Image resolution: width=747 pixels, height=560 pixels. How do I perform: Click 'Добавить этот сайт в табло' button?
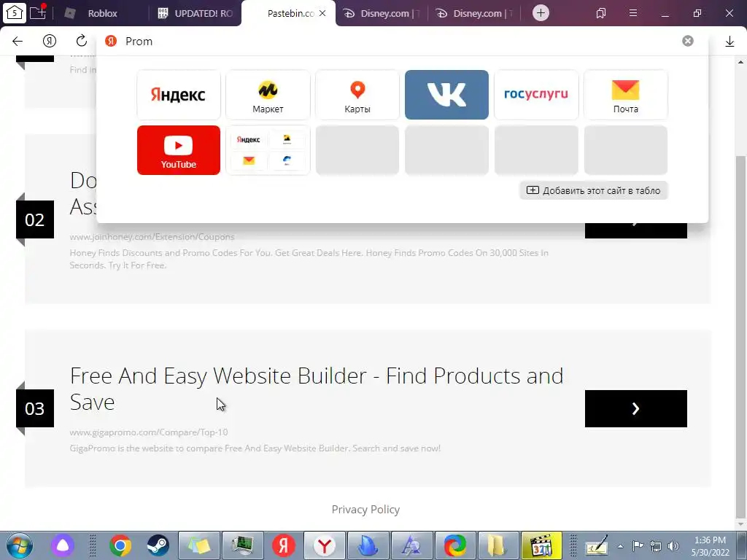(x=594, y=190)
